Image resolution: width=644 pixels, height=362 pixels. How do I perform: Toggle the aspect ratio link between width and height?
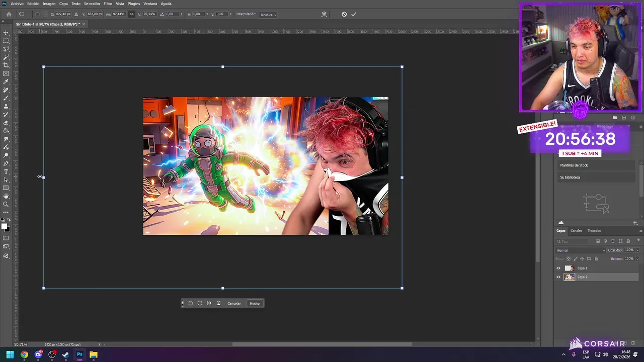[x=132, y=14]
